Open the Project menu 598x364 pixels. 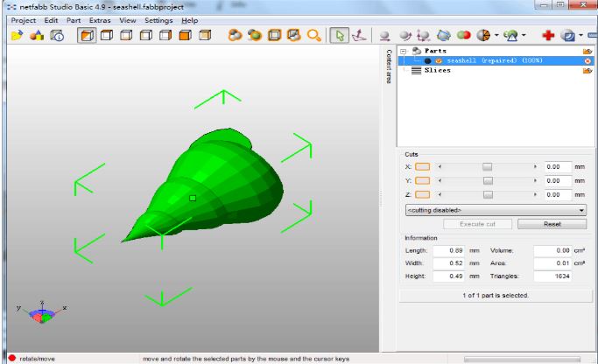[24, 21]
